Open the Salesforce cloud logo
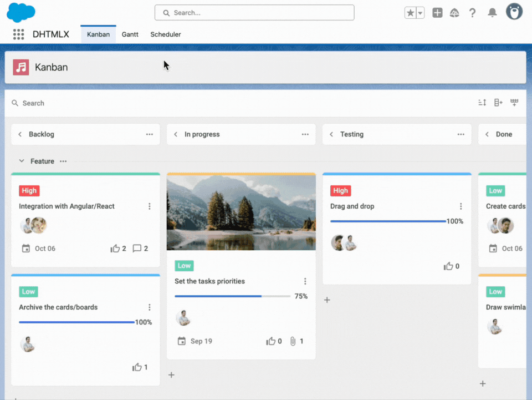The image size is (532, 400). click(x=21, y=12)
